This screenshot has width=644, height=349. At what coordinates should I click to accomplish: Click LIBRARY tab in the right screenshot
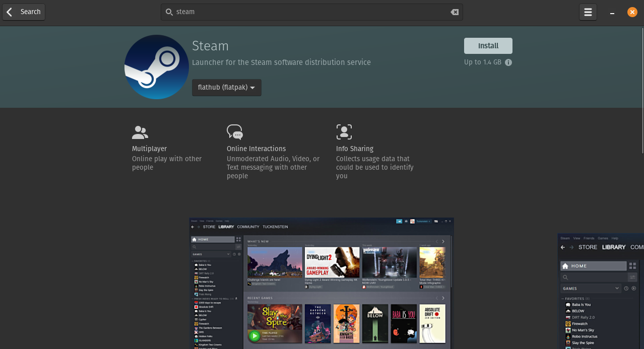(x=614, y=247)
